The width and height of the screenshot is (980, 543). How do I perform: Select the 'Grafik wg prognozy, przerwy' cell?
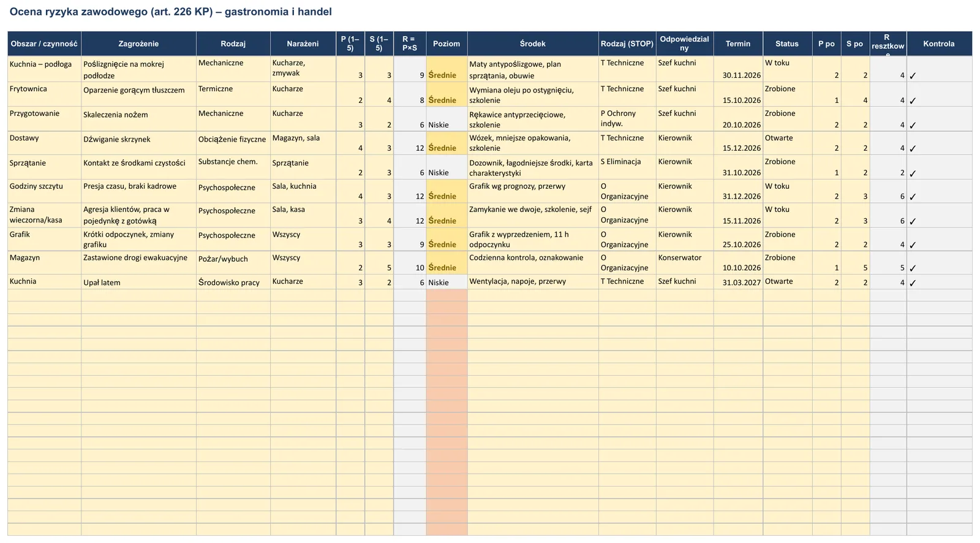533,191
